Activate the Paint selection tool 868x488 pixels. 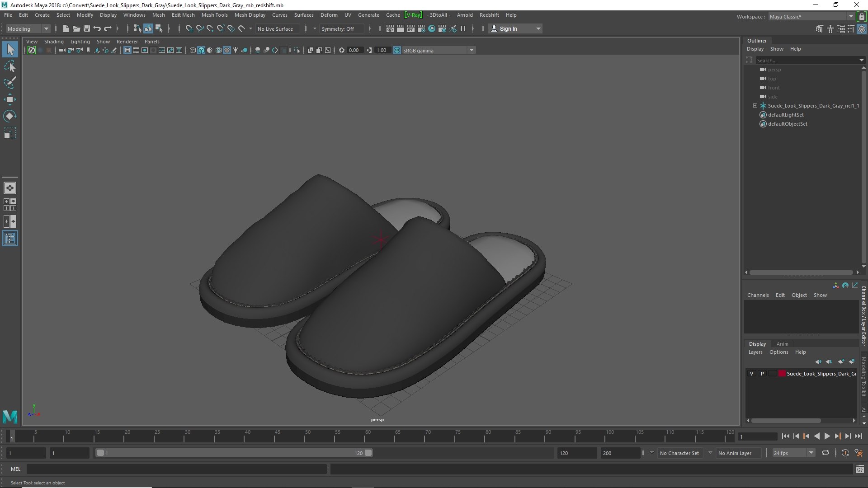pyautogui.click(x=10, y=83)
